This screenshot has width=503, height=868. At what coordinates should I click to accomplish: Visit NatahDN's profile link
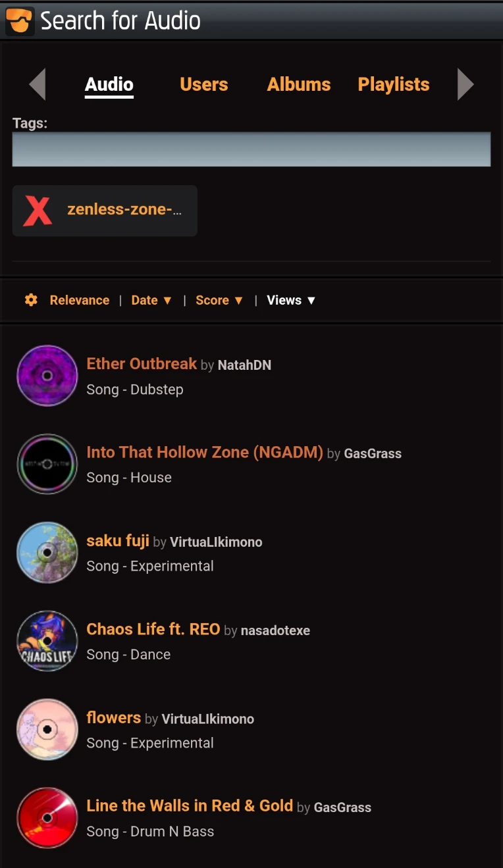pyautogui.click(x=244, y=365)
